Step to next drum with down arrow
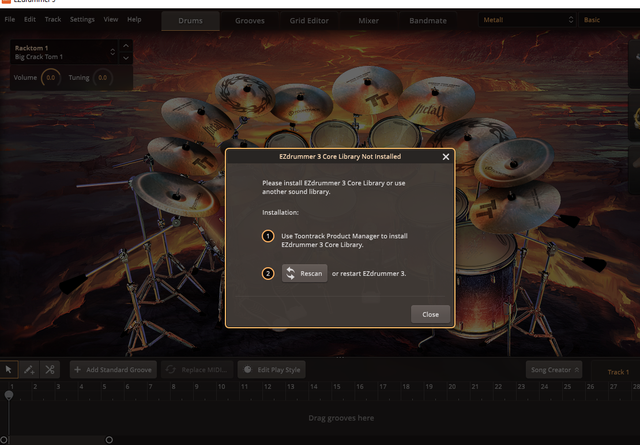This screenshot has height=445, width=640. 126,58
